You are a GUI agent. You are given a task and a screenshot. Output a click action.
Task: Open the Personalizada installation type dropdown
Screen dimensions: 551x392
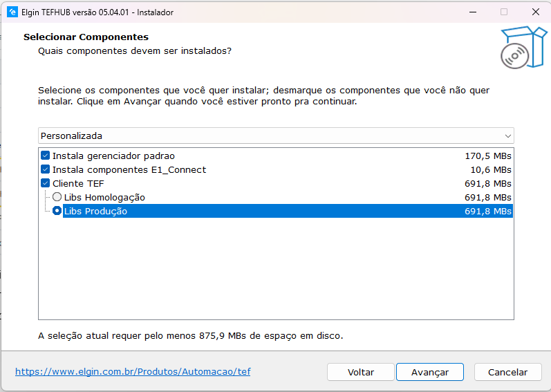pyautogui.click(x=275, y=136)
